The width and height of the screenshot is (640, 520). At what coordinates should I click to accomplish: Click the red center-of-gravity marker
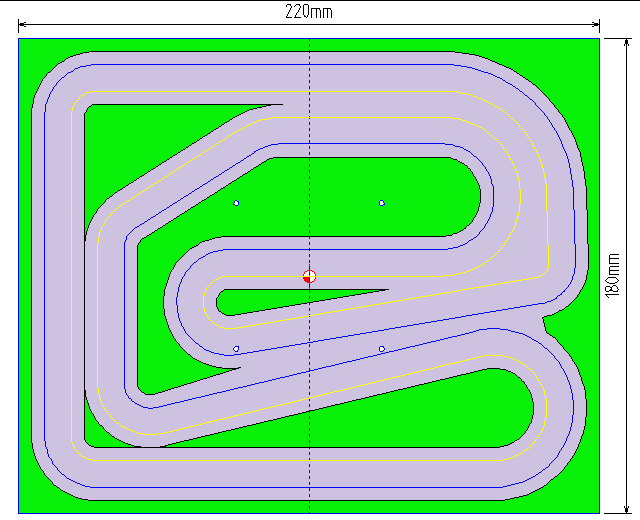(309, 276)
